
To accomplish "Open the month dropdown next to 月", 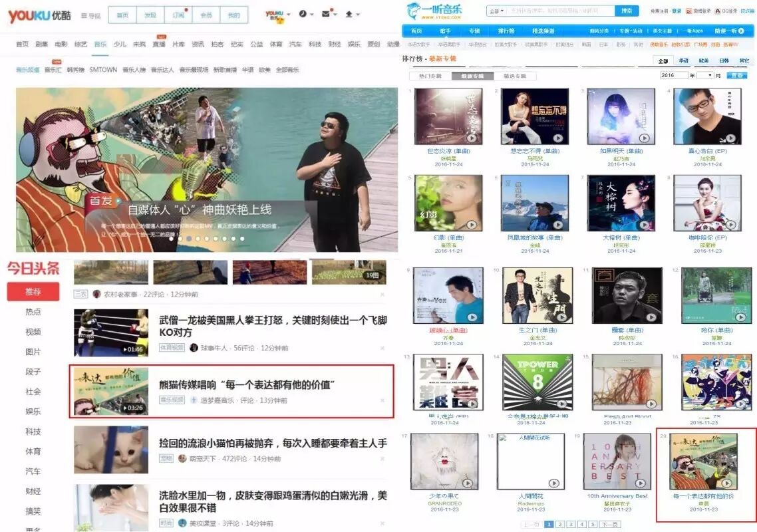I will click(705, 75).
